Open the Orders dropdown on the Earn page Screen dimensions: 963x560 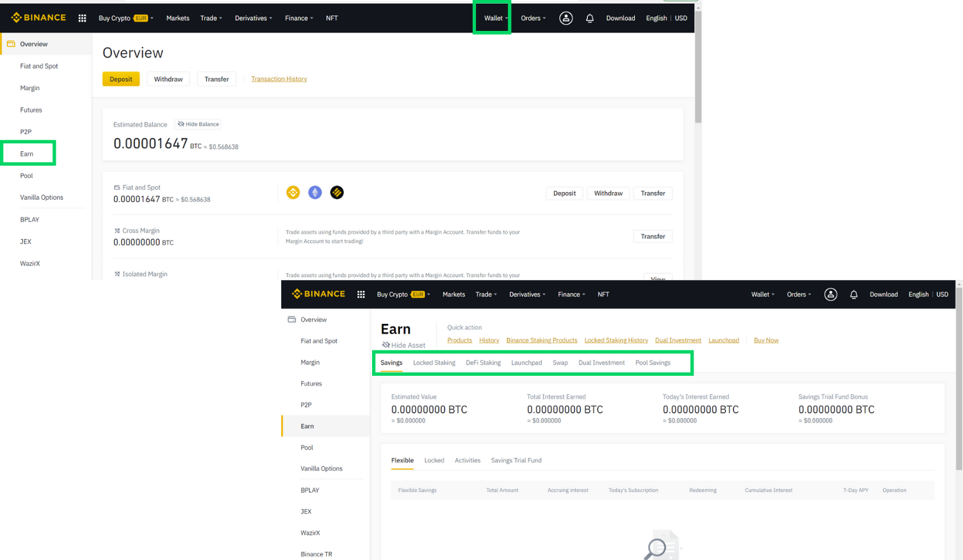[x=799, y=295]
